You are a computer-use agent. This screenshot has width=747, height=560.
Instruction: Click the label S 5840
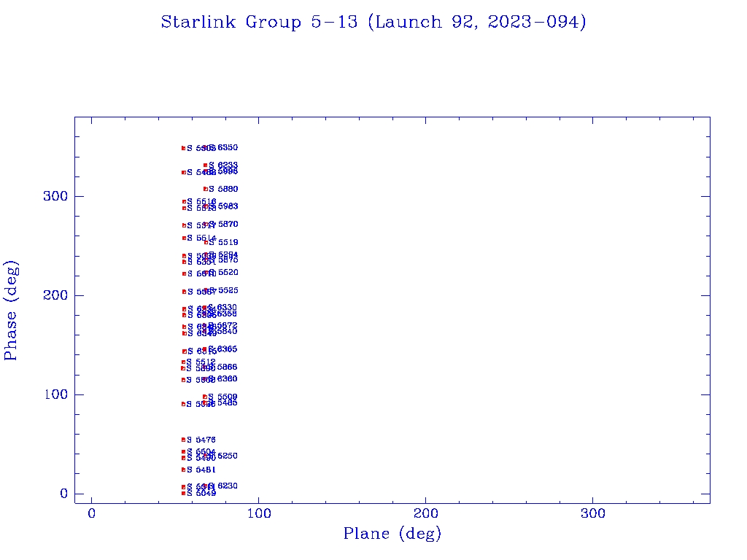[x=222, y=332]
